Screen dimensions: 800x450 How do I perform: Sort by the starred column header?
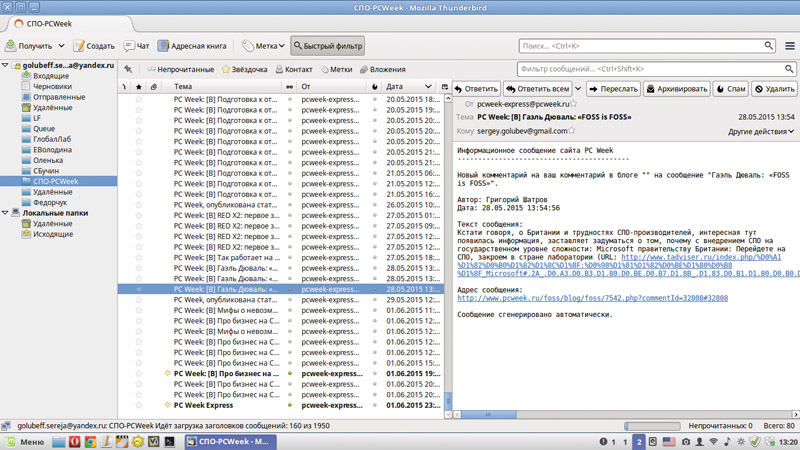coord(139,87)
